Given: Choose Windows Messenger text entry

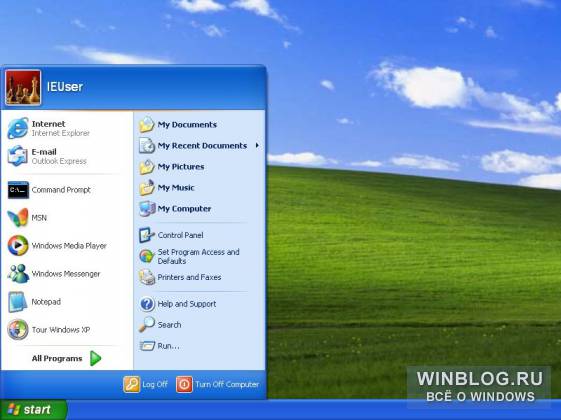Looking at the screenshot, I should (66, 274).
